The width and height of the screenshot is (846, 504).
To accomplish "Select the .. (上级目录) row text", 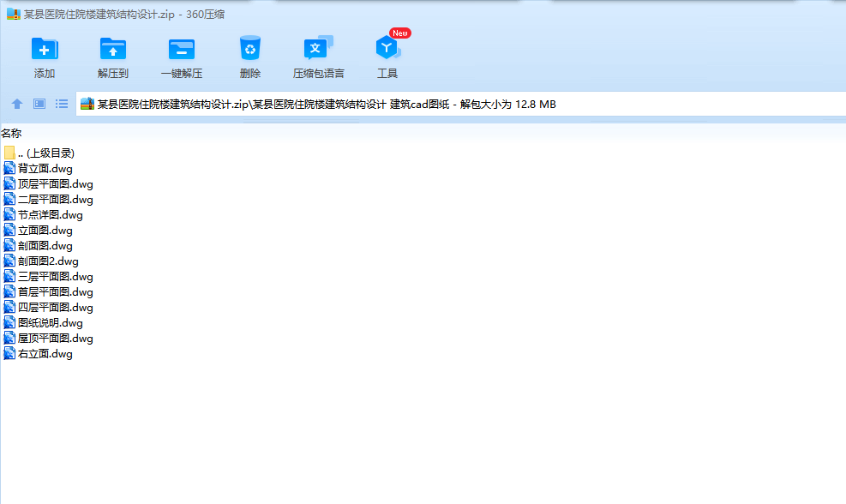I will (x=46, y=153).
